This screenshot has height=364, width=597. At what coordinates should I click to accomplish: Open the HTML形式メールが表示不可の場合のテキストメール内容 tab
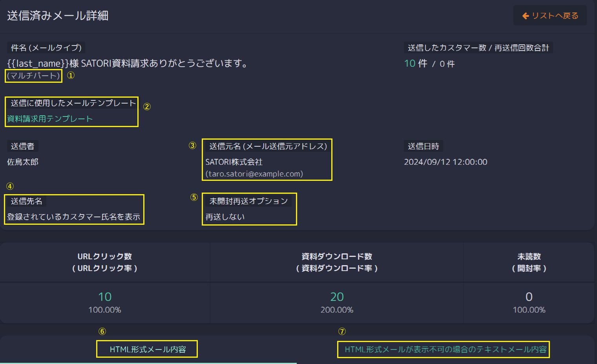tap(445, 349)
